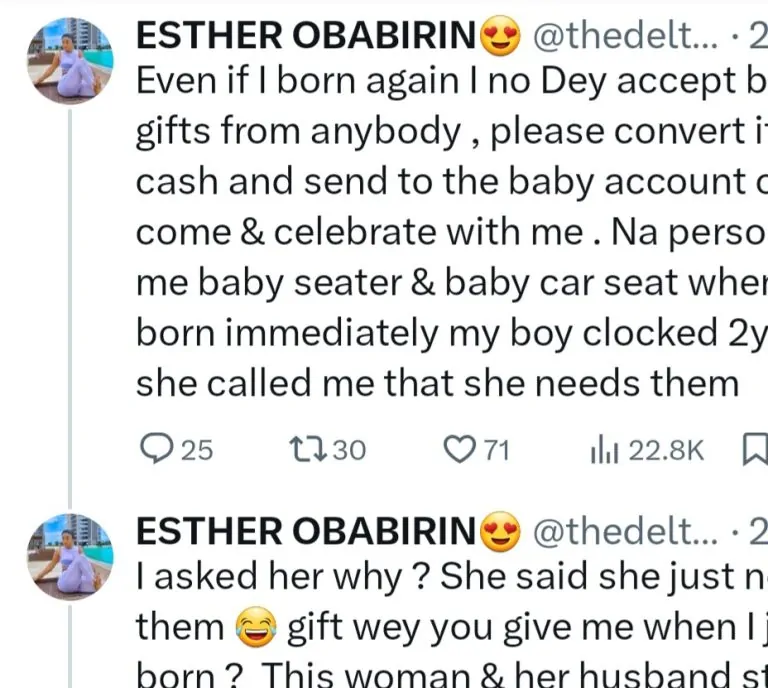The width and height of the screenshot is (768, 688).
Task: Click the reply icon on the first tweet
Action: tap(155, 450)
